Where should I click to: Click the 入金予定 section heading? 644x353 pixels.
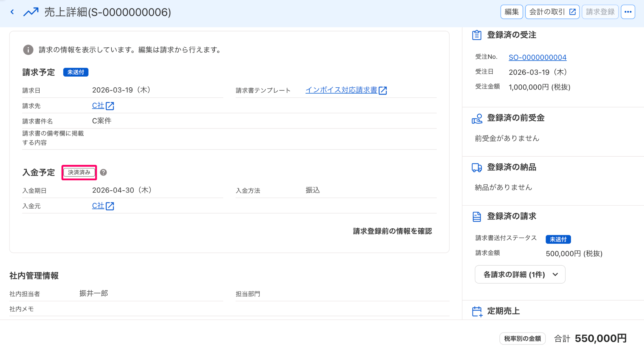38,172
